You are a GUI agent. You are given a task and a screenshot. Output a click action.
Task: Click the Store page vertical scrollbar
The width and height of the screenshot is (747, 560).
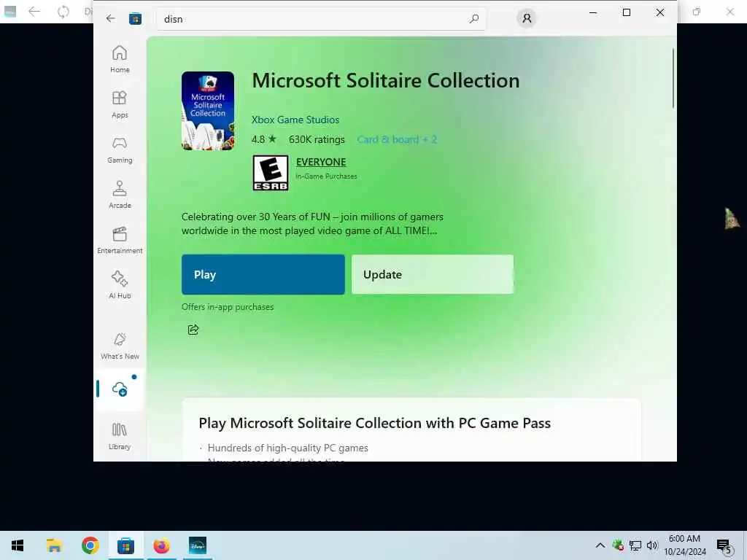pos(673,79)
